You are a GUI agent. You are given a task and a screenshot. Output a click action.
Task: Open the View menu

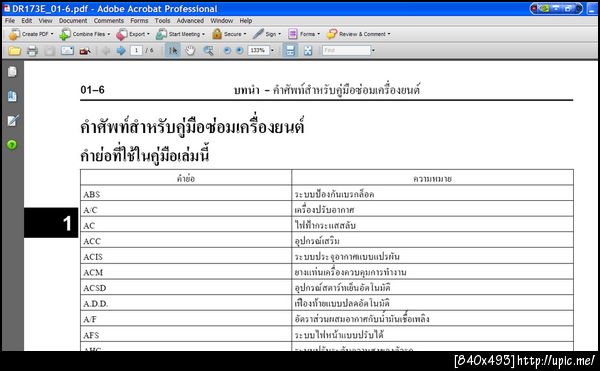pos(46,21)
